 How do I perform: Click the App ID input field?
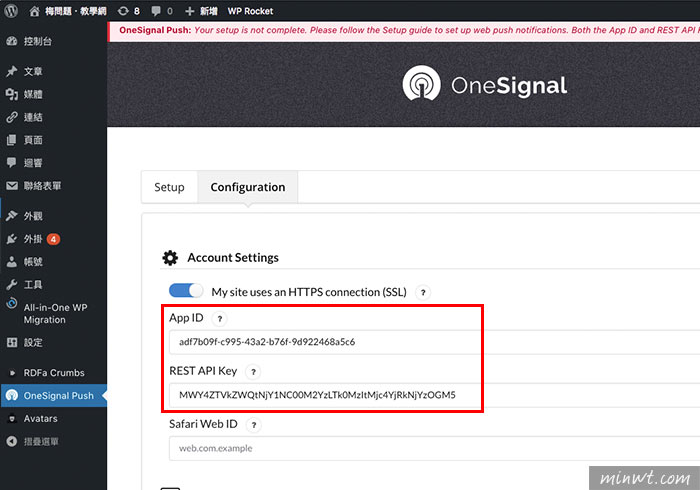coord(434,342)
